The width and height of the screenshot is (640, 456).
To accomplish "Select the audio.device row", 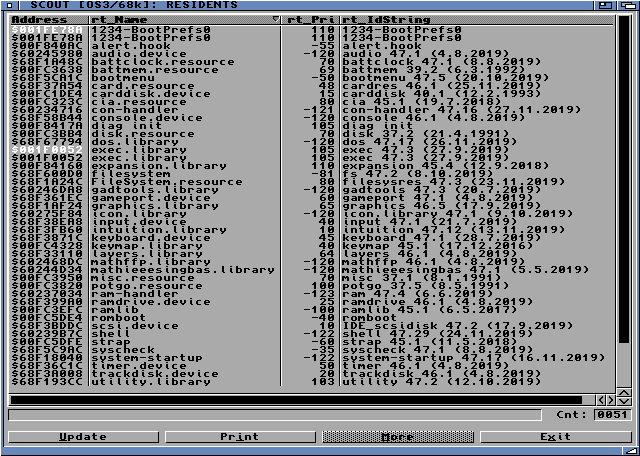I will pos(311,54).
